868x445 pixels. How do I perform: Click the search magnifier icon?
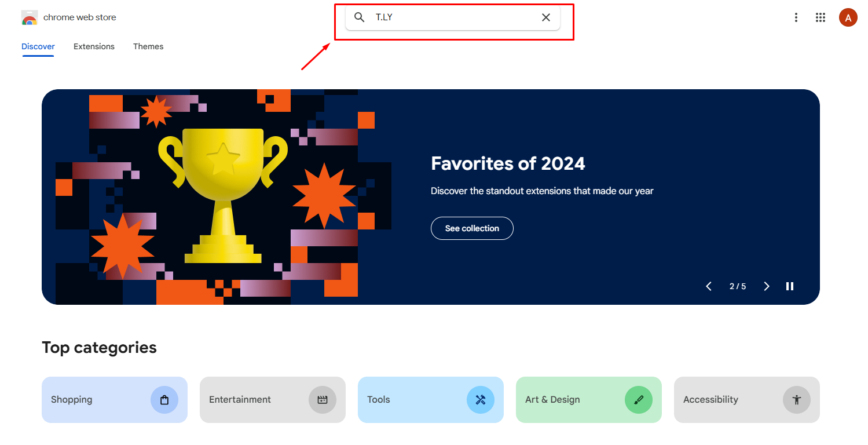point(360,17)
